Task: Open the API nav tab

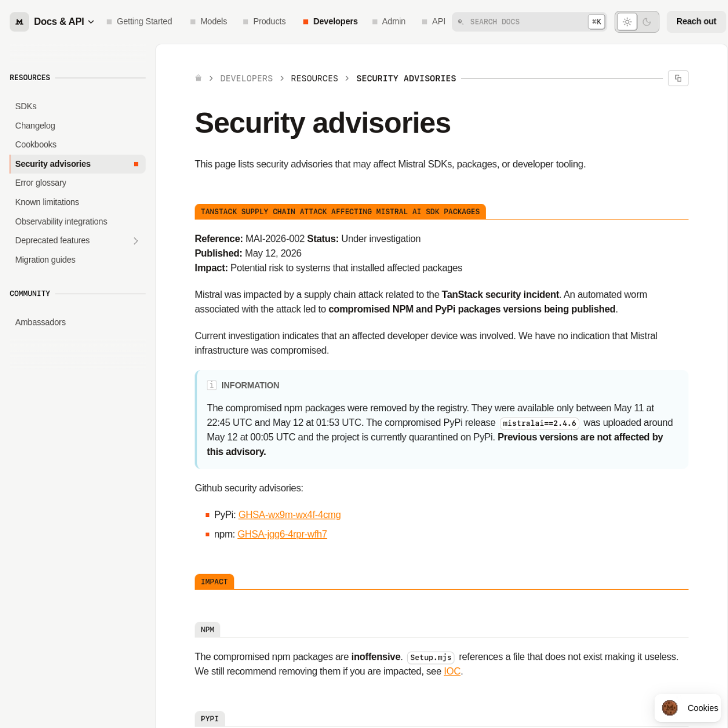Action: [x=434, y=21]
